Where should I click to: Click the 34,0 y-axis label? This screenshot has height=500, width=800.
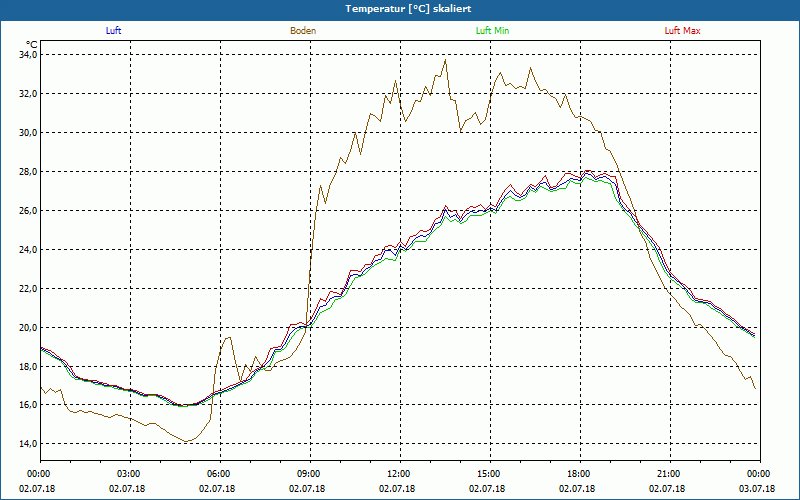tap(28, 55)
